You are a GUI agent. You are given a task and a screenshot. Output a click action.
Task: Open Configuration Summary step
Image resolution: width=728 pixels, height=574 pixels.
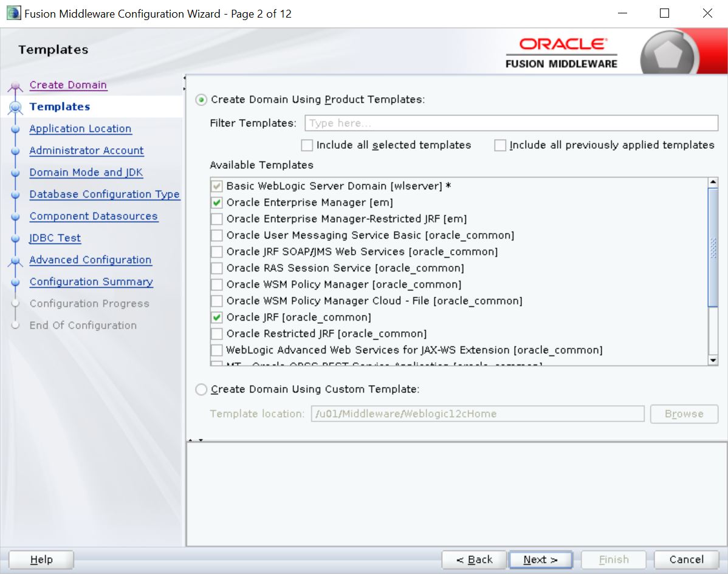(x=91, y=282)
